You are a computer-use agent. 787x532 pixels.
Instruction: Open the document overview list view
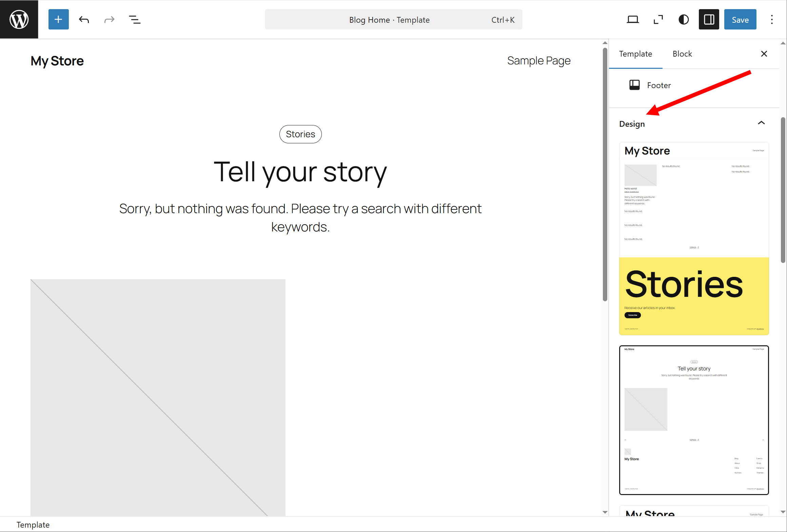pos(135,20)
